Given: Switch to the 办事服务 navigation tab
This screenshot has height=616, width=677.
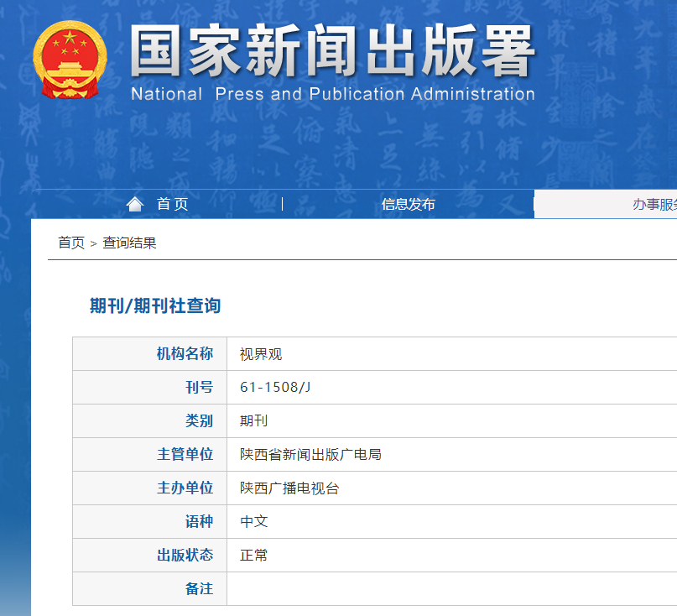Looking at the screenshot, I should 654,204.
